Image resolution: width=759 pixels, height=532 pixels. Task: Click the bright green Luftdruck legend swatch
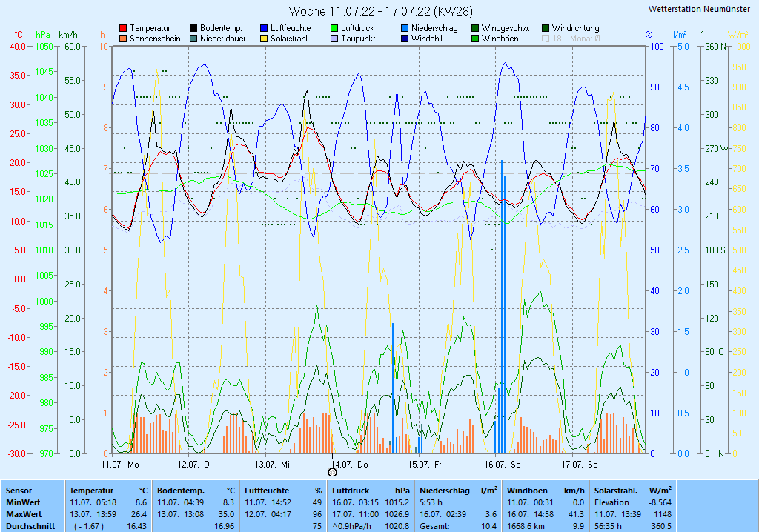[334, 29]
